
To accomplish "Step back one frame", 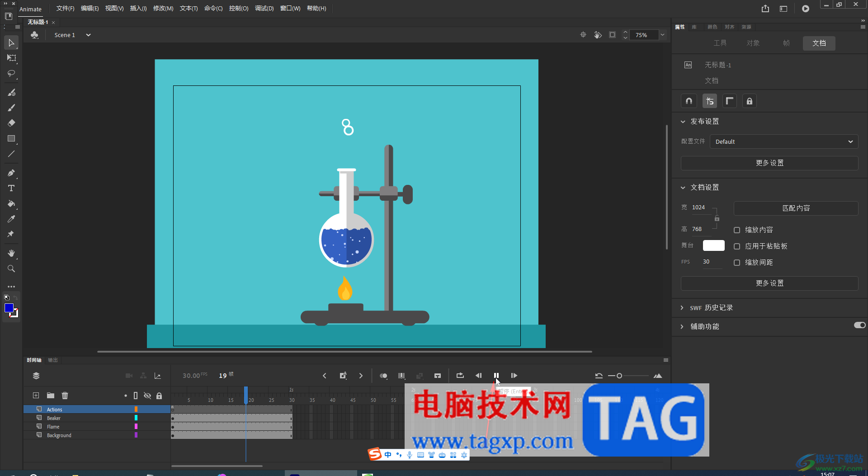I will pyautogui.click(x=478, y=376).
